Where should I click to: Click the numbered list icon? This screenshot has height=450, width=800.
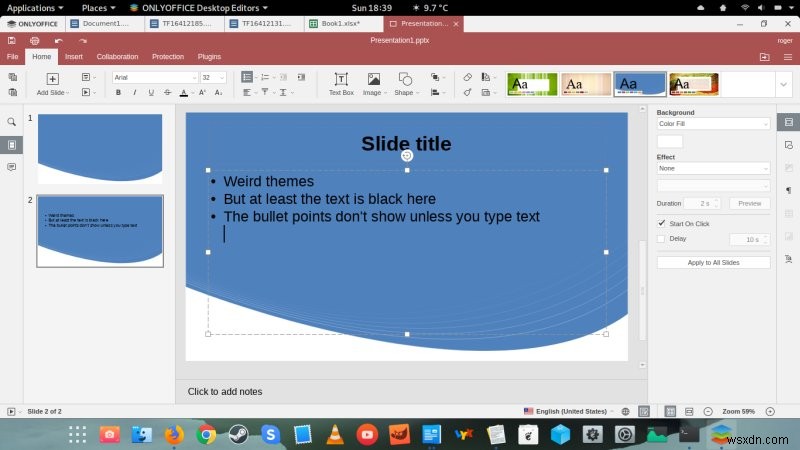tap(265, 77)
